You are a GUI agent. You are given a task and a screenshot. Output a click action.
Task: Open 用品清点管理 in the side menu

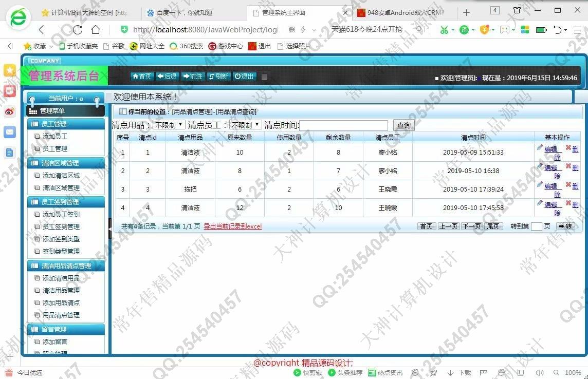tap(61, 315)
